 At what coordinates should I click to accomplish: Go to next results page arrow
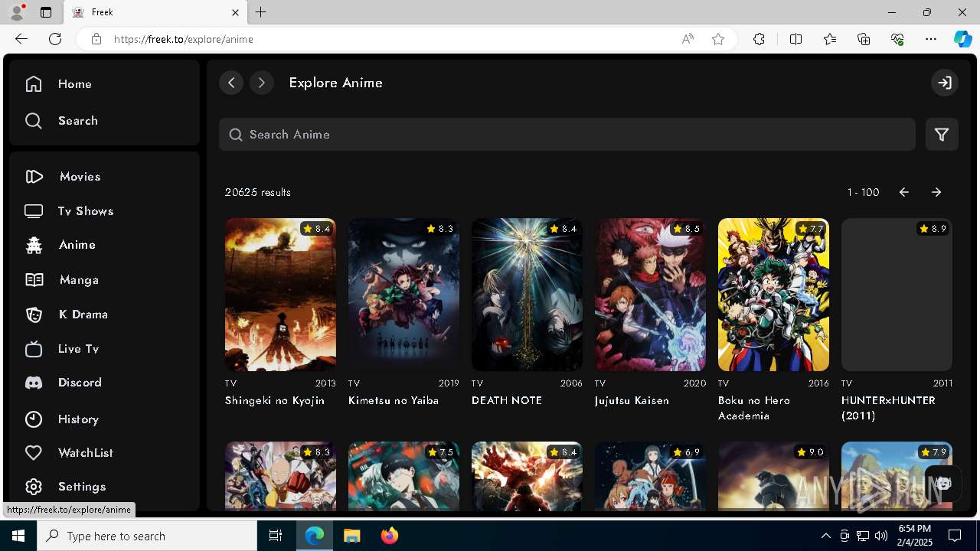point(936,192)
